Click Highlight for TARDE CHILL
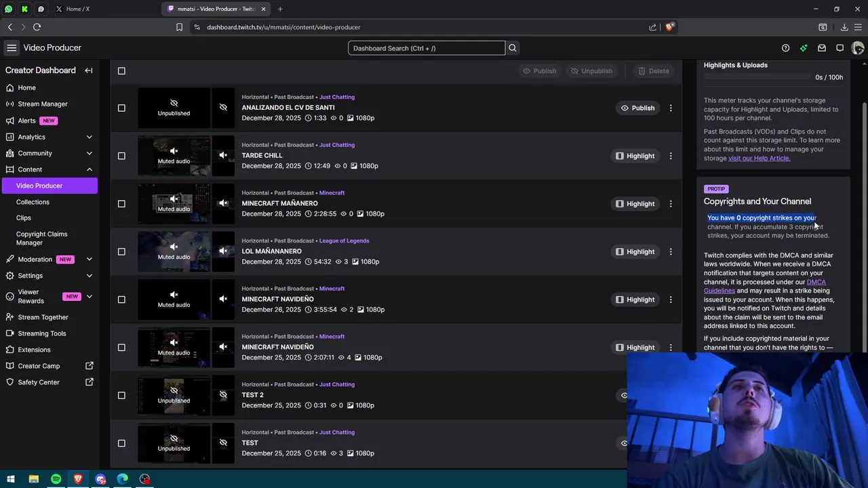Image resolution: width=868 pixels, height=488 pixels. (635, 156)
